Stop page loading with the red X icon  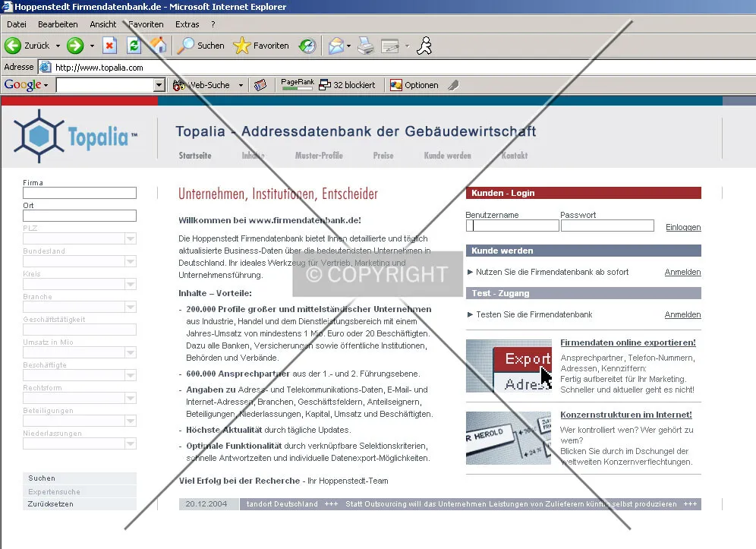[x=109, y=46]
